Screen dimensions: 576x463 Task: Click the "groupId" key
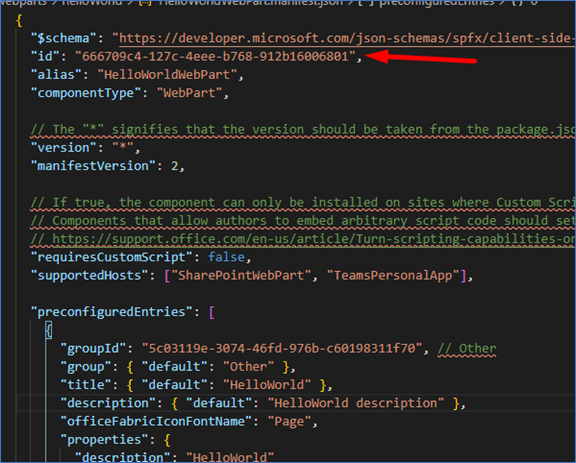click(x=93, y=349)
